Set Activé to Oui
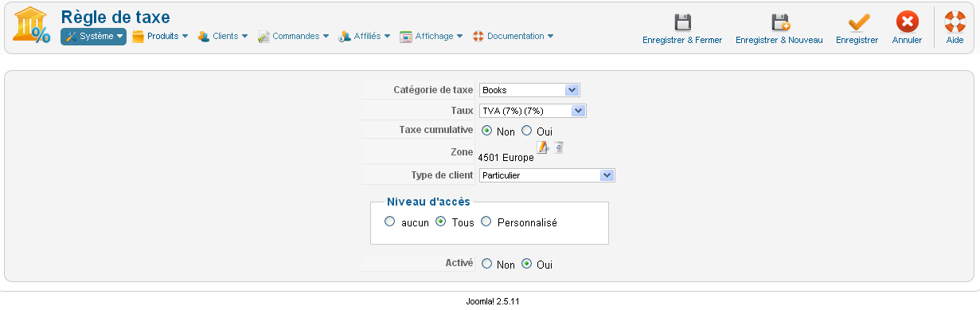Viewport: 980px width, 310px height. [x=526, y=264]
